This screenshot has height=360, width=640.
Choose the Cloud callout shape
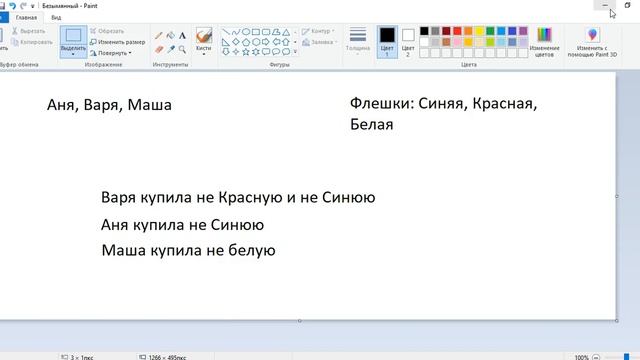click(x=286, y=52)
